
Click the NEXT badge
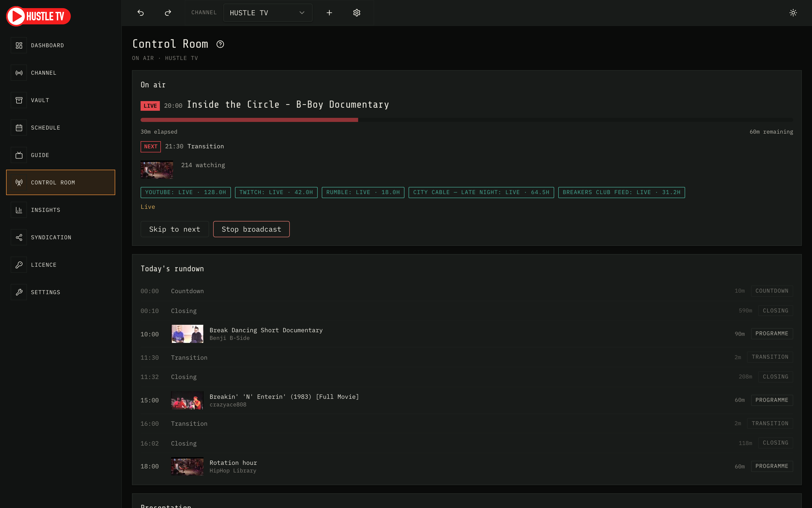151,147
